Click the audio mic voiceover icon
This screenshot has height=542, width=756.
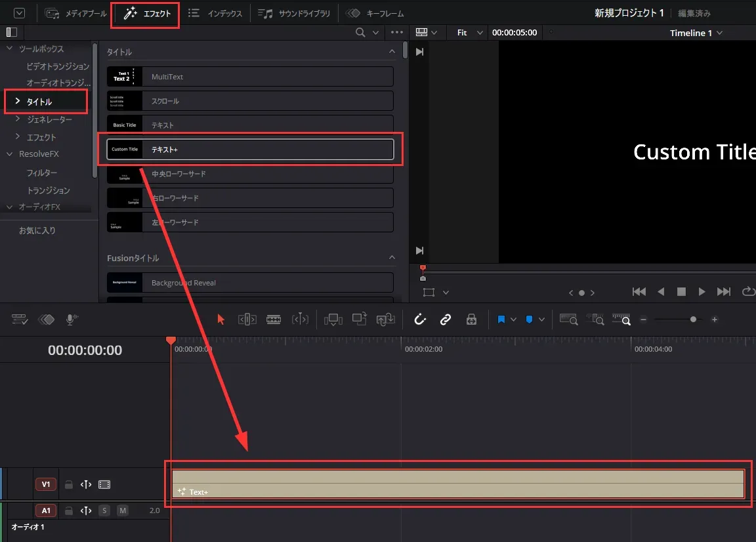click(72, 319)
